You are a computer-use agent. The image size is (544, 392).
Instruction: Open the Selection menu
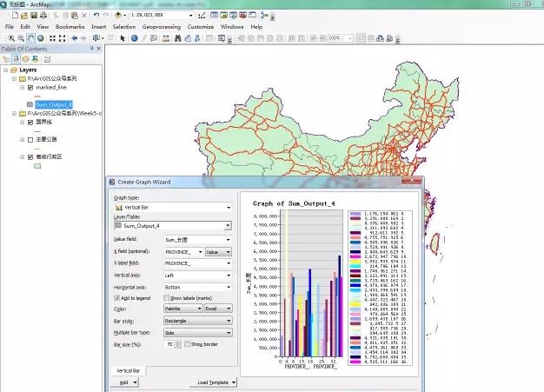(x=124, y=27)
